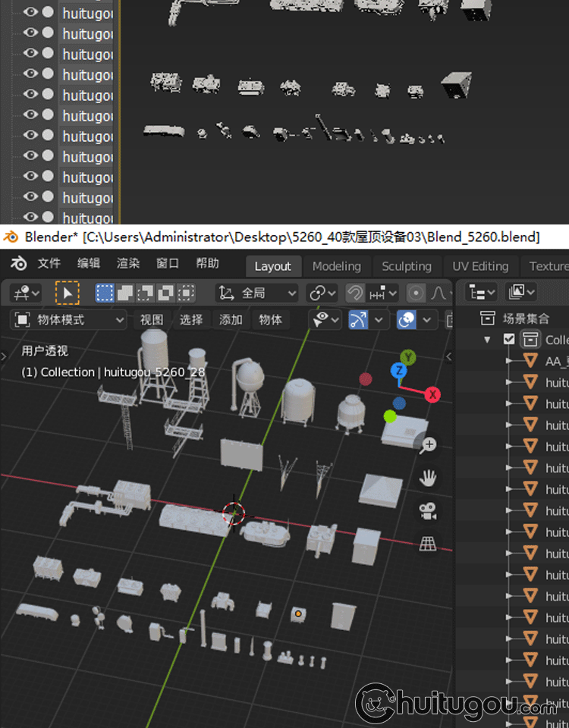Uncheck the Collection checkbox in outliner

pos(509,340)
